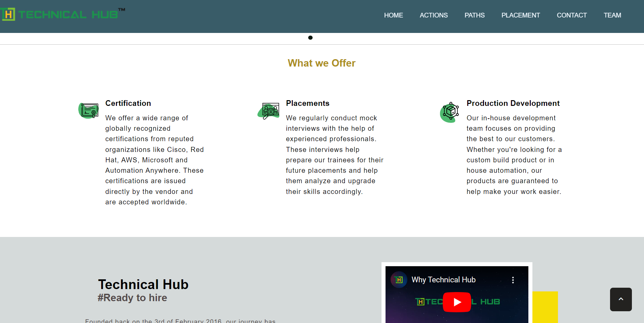Open the video's three-dot options menu

coord(513,280)
